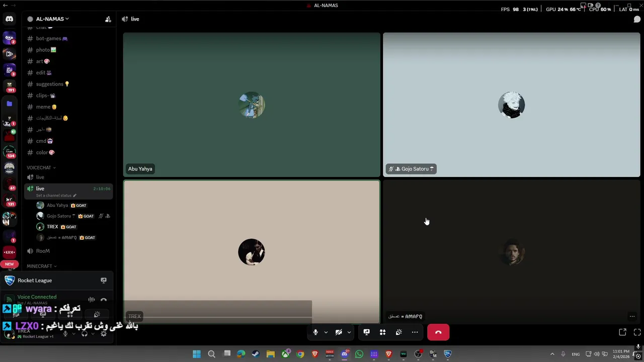Viewport: 644px width, 362px height.
Task: Switch ENG input language in tray
Action: [576, 354]
